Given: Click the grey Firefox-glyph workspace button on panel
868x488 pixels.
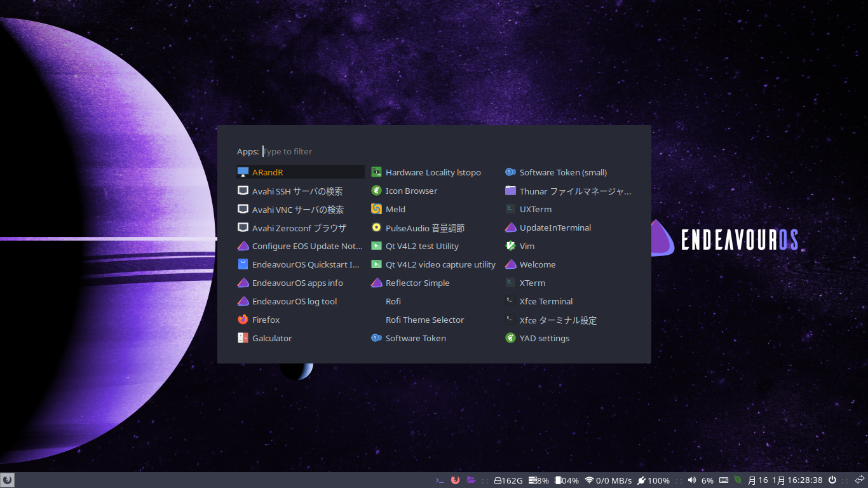Looking at the screenshot, I should coord(8,480).
